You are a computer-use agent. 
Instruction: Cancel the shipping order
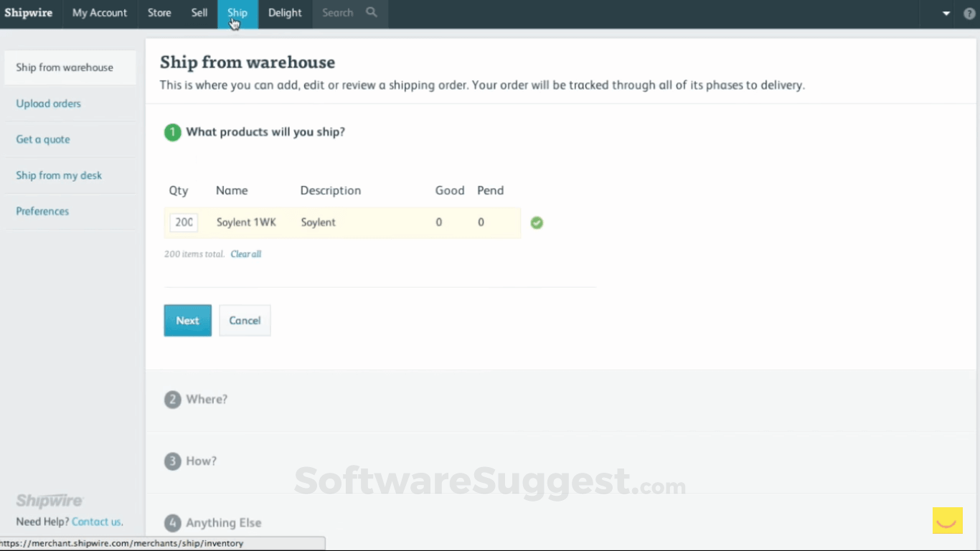click(245, 321)
